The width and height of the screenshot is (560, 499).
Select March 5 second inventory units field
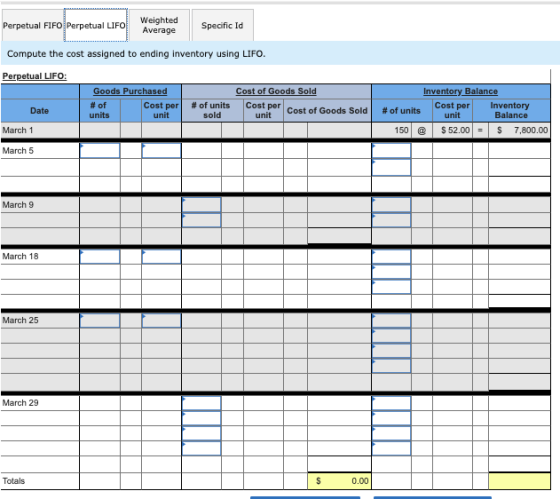(x=391, y=168)
